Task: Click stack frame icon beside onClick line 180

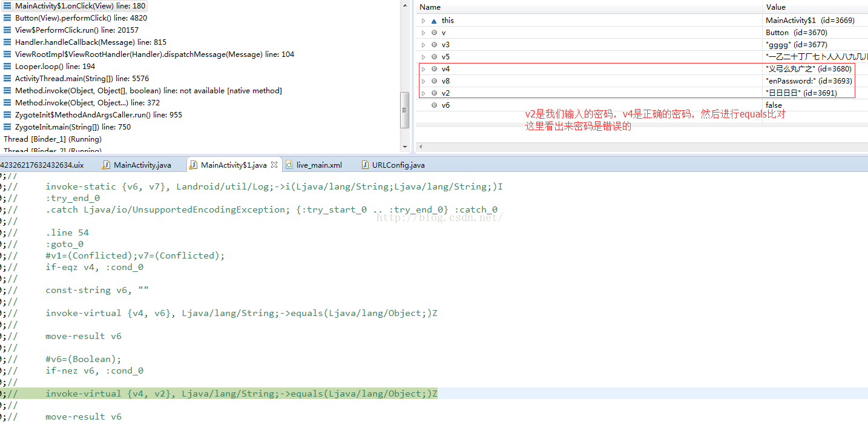Action: (x=7, y=5)
